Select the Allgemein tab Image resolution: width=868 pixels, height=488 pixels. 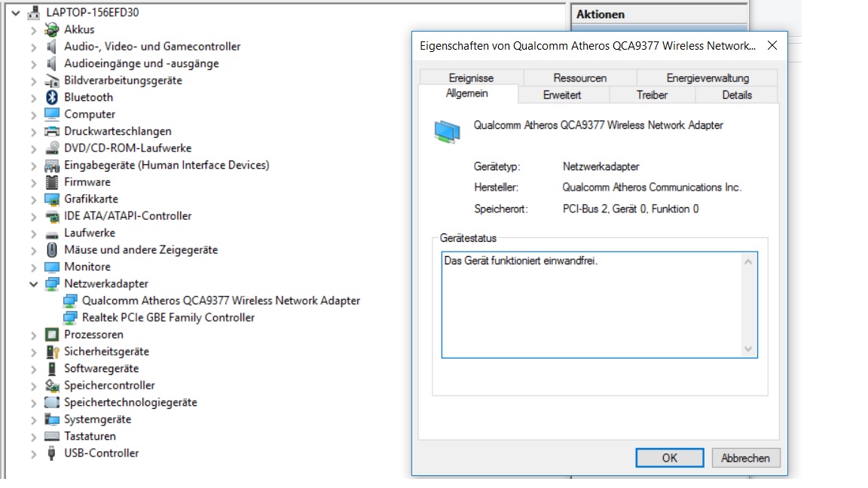coord(467,93)
